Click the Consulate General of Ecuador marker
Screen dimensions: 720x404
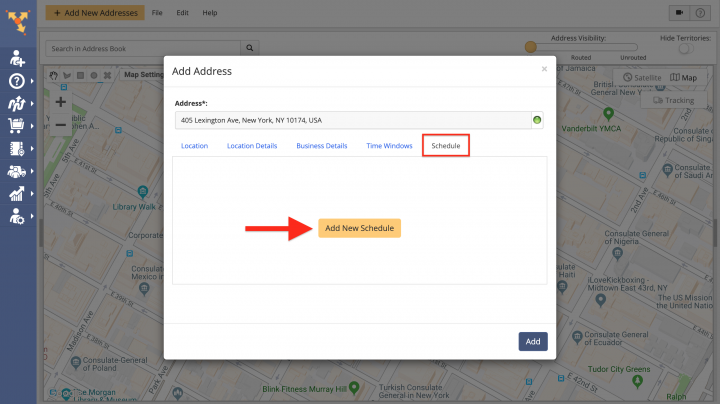577,337
